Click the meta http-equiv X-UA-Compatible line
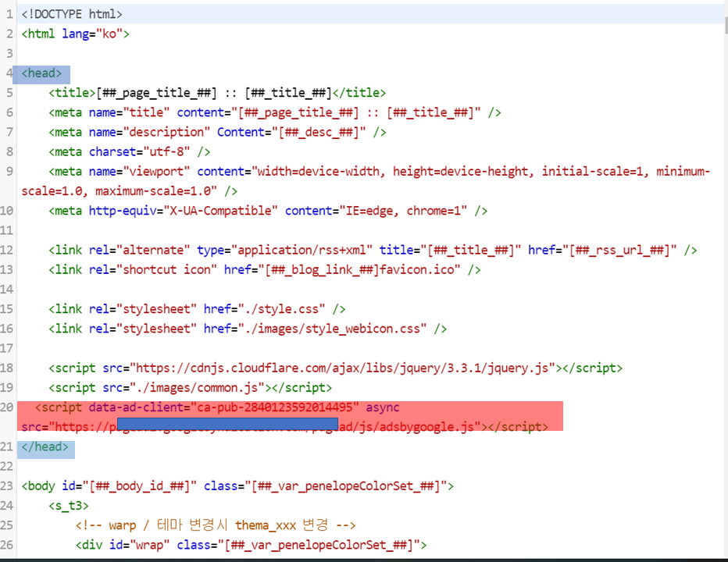The image size is (728, 562). coord(268,211)
